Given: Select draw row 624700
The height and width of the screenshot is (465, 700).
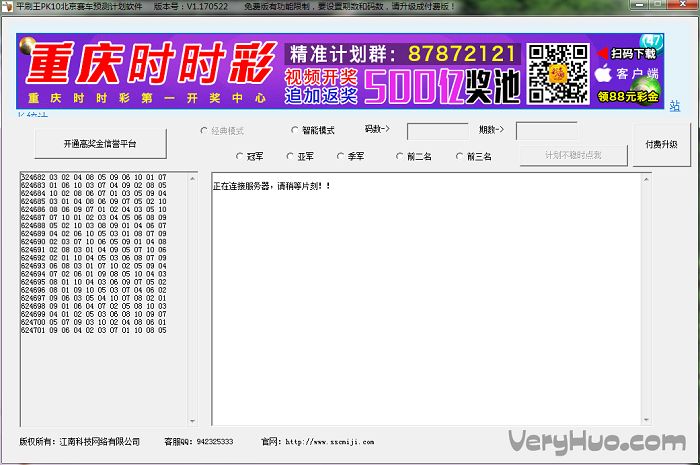Looking at the screenshot, I should [x=93, y=322].
